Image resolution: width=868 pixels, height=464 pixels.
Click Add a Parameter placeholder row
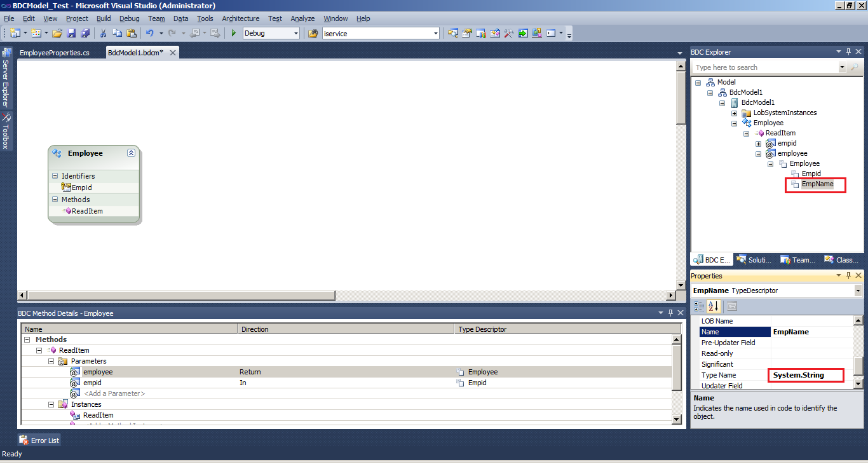point(114,393)
